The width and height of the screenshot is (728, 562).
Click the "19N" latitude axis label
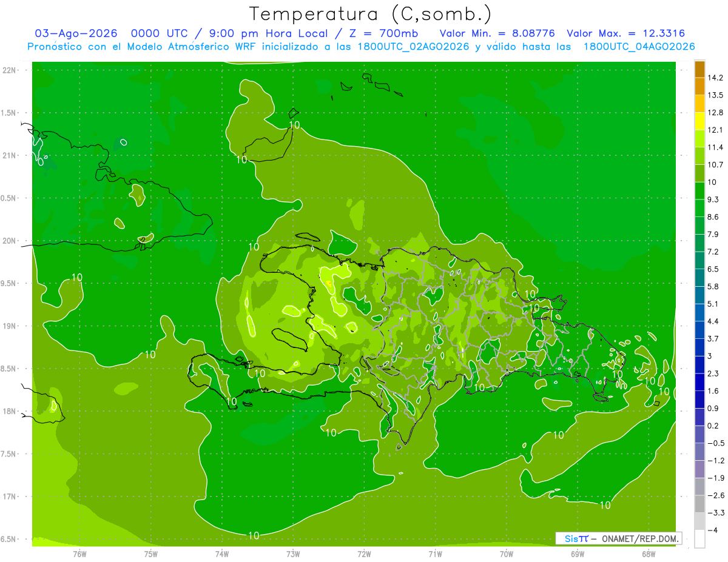10,326
